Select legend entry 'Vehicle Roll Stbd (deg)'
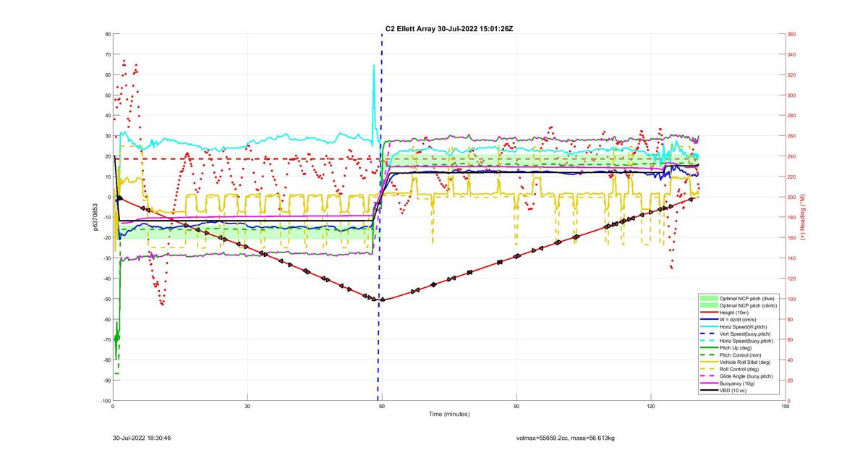 (x=745, y=362)
